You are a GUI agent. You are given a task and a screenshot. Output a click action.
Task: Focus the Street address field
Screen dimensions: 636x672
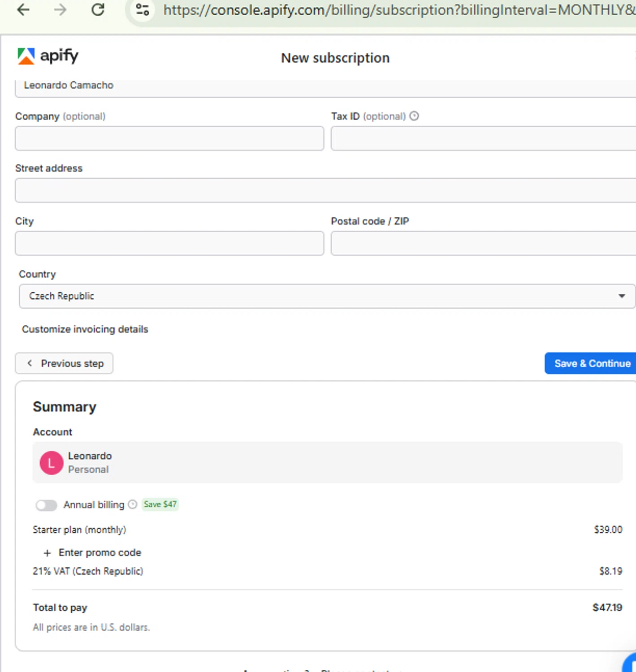pos(325,190)
